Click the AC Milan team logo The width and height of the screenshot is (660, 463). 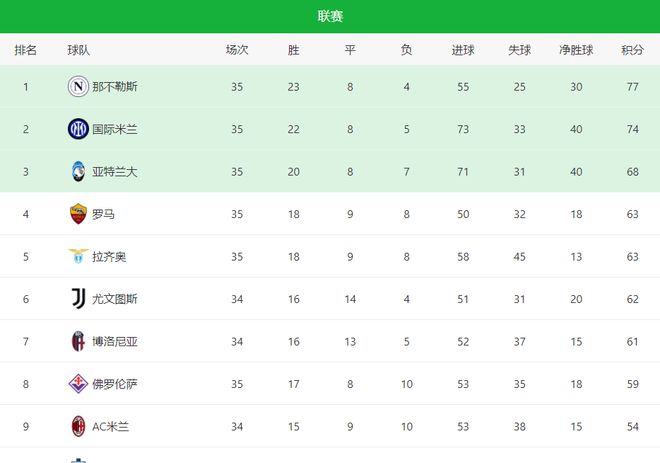78,426
